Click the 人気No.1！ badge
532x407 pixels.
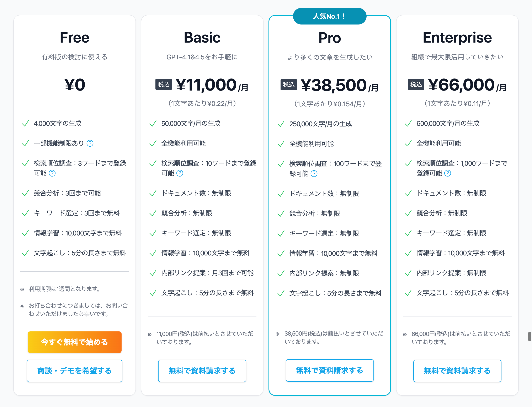330,16
